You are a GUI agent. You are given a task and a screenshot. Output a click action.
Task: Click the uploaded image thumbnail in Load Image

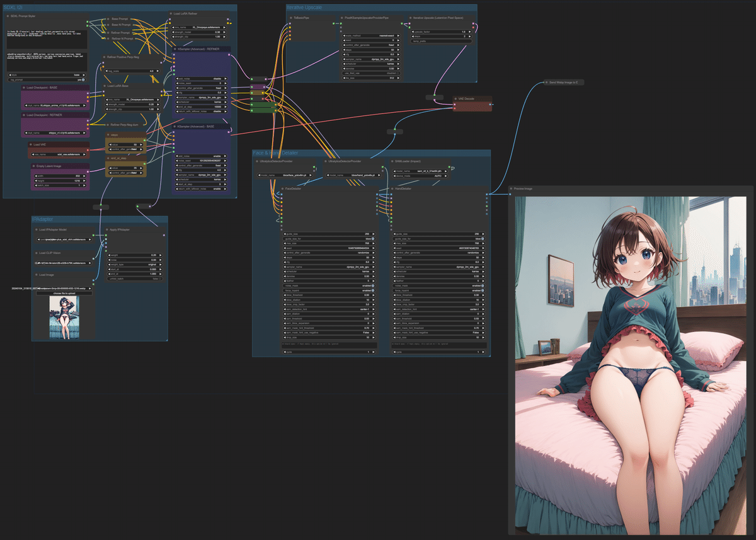click(x=64, y=318)
